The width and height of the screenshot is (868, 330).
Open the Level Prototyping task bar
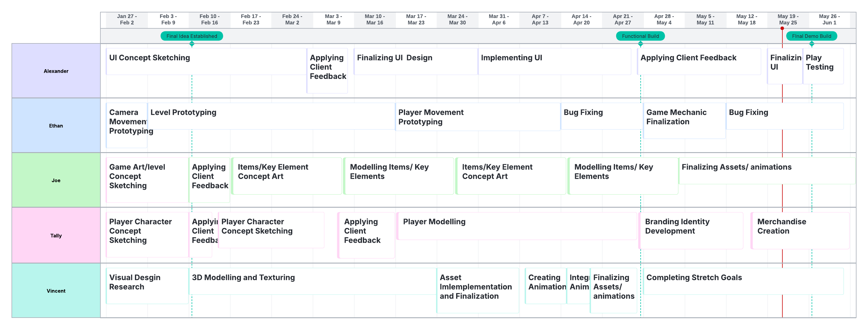point(271,116)
